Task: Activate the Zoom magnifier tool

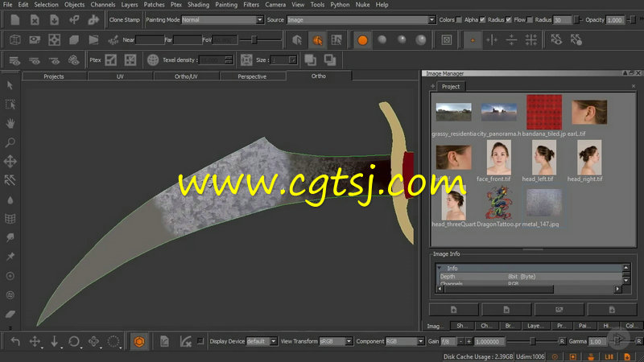Action: 10,142
